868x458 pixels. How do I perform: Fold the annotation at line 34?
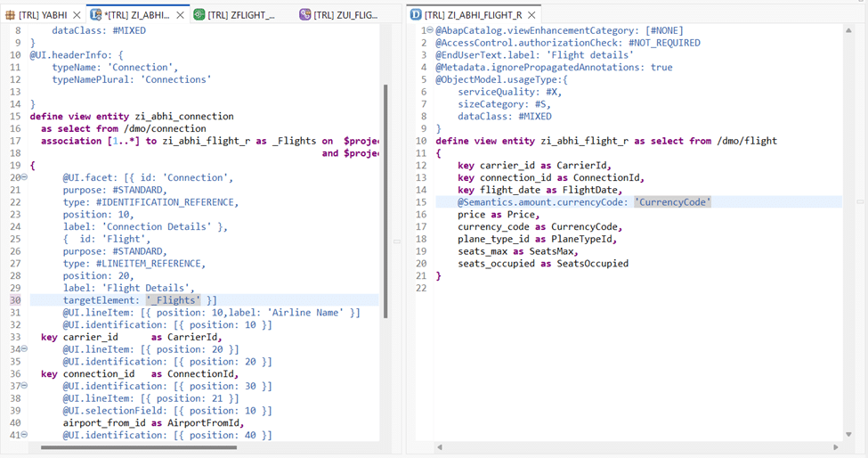tap(25, 349)
